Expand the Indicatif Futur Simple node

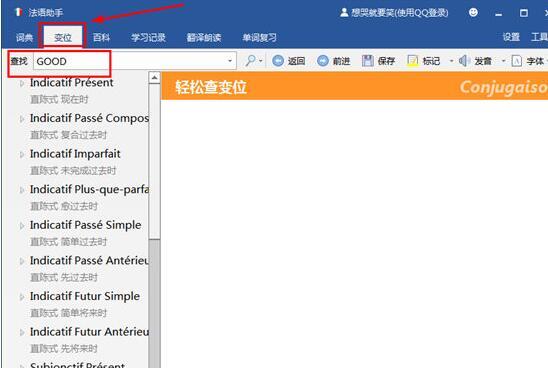click(x=22, y=297)
